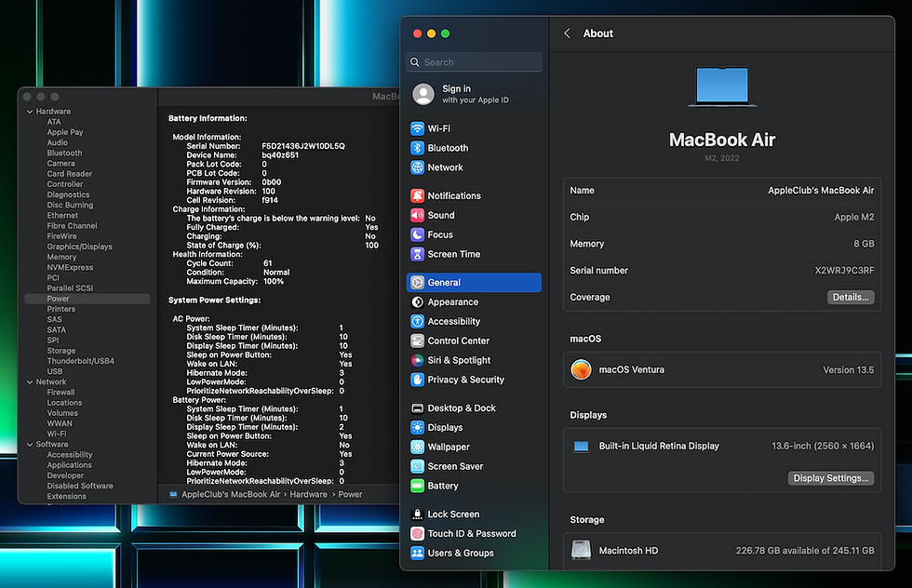Open Wi-Fi settings icon in sidebar

click(x=417, y=128)
